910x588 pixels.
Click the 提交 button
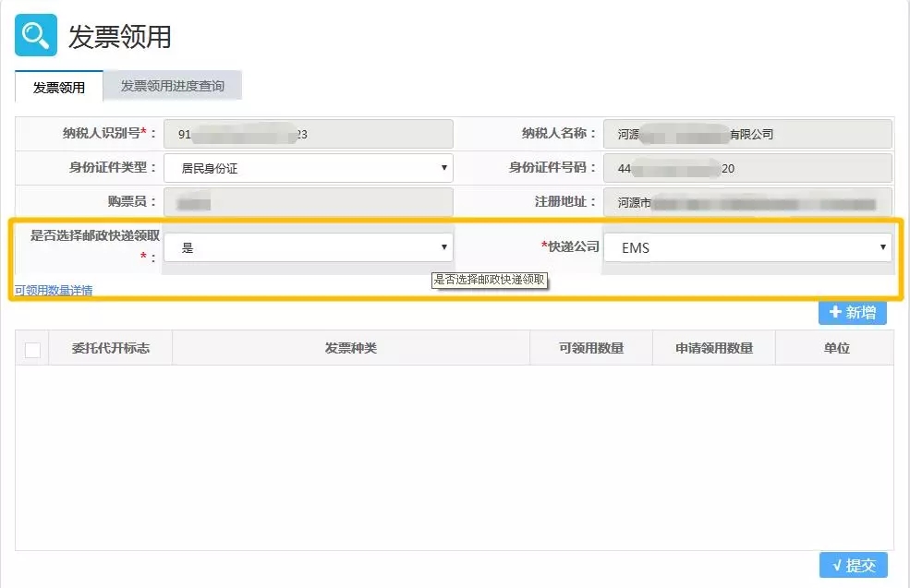[853, 565]
